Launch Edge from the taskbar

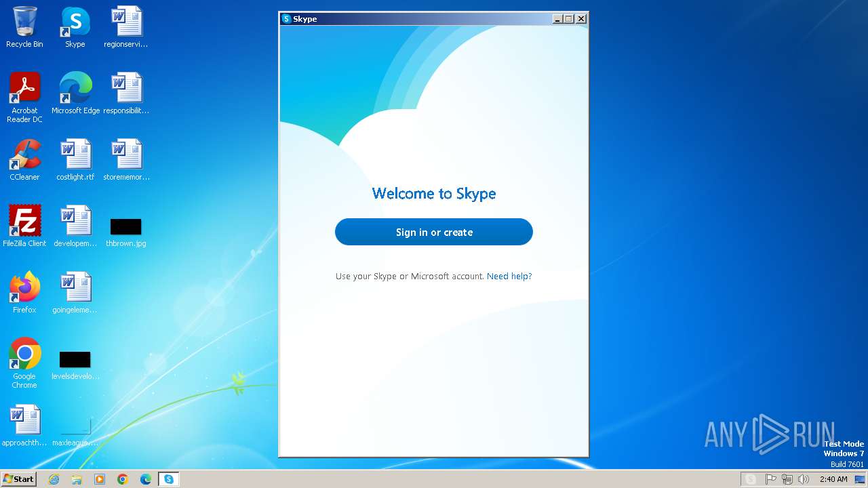pyautogui.click(x=146, y=479)
